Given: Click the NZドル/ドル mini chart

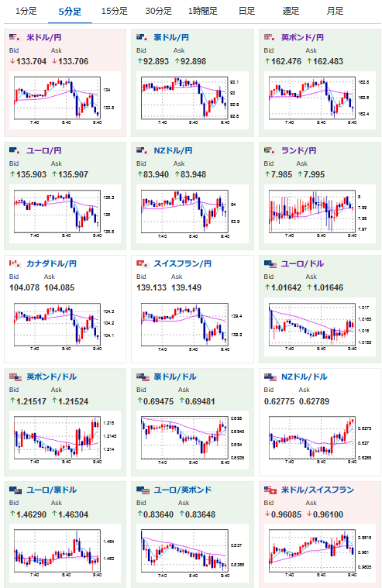Looking at the screenshot, I should 320,440.
